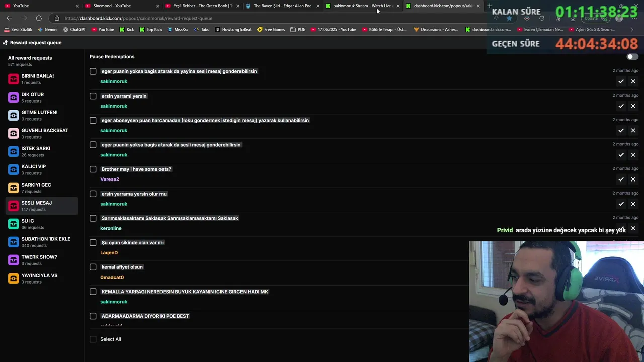The image size is (644, 362).
Task: Approve Varesa2's 'Brother may i have some oats?' request
Action: (621, 179)
